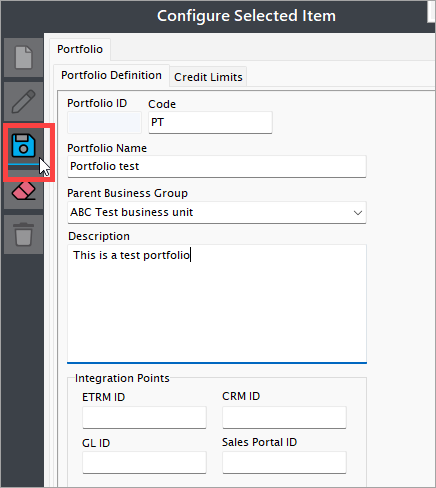
Task: Click the CRM ID input field
Action: (x=284, y=417)
